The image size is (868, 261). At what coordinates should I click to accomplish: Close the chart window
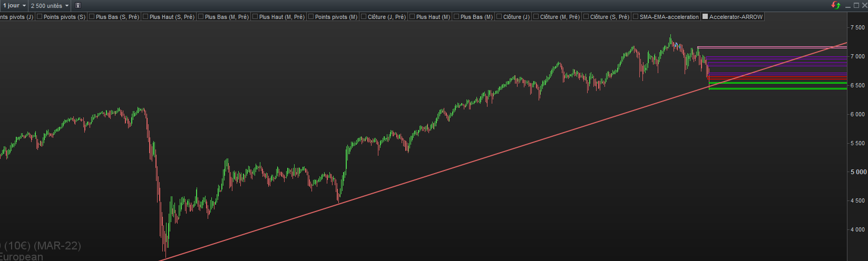(x=864, y=5)
